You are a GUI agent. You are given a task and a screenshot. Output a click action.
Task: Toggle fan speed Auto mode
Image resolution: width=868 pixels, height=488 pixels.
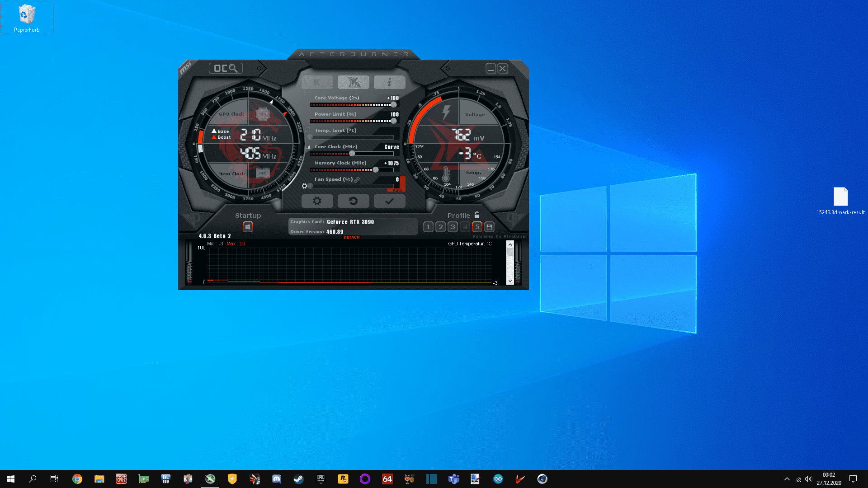click(397, 190)
